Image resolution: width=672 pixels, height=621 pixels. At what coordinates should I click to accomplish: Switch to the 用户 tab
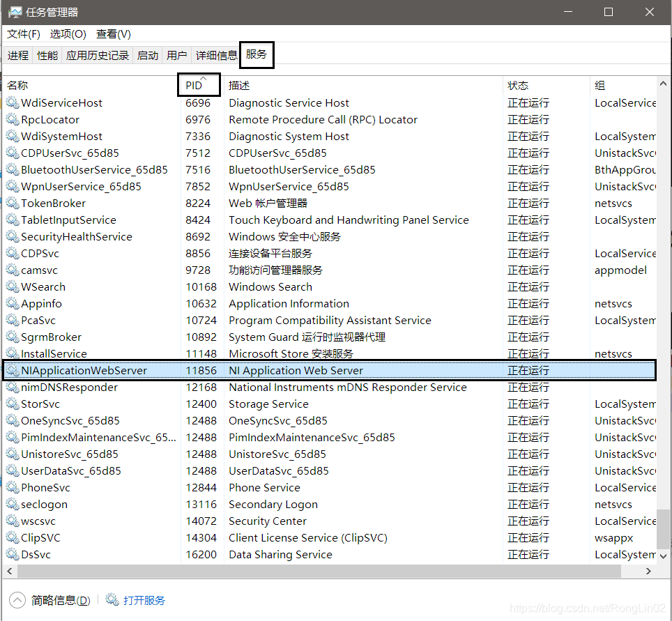coord(176,55)
